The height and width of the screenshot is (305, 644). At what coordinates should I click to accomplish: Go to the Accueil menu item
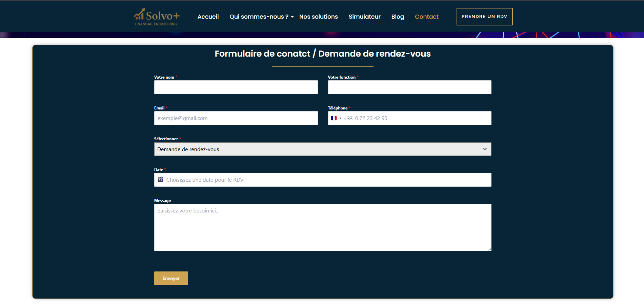208,17
